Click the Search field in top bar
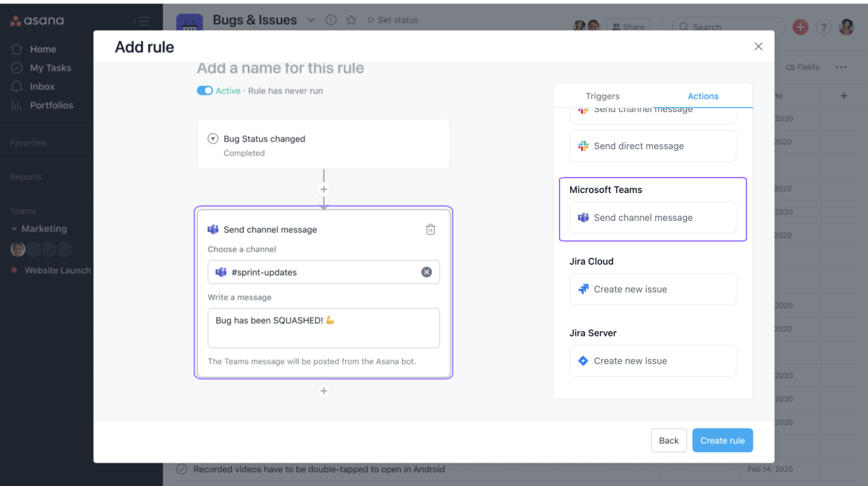Viewport: 868px width, 486px height. pos(728,27)
